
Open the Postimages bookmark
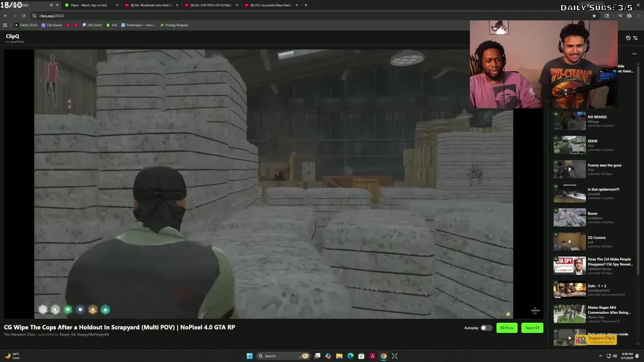(138, 25)
